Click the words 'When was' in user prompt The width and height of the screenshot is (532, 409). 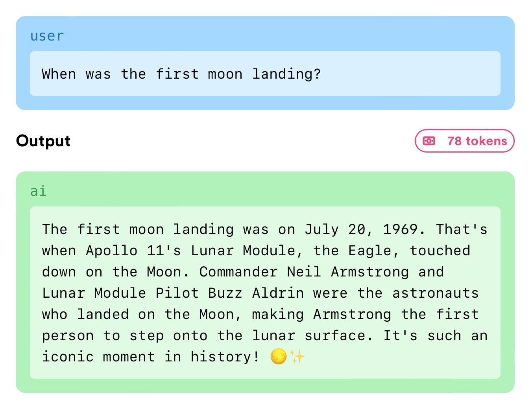point(76,74)
